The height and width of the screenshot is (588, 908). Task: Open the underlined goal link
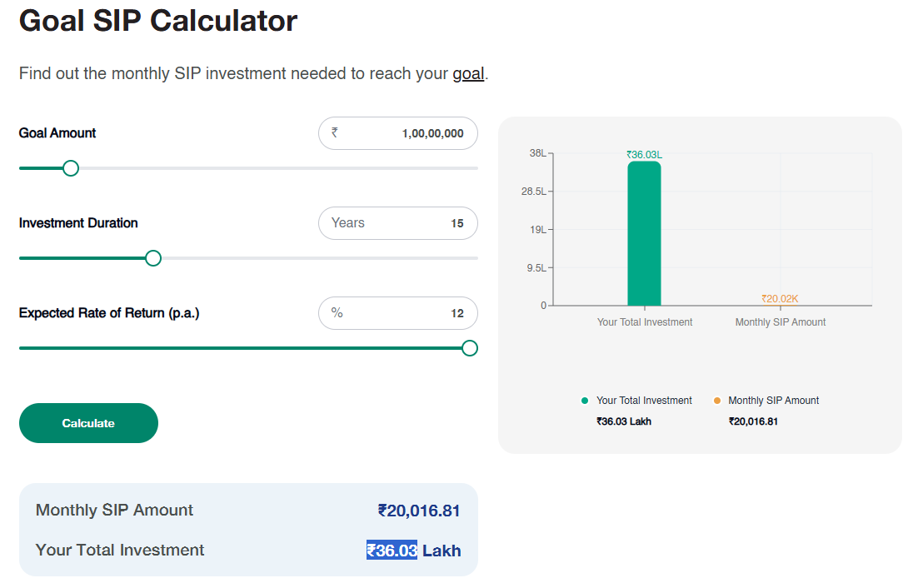[x=468, y=73]
